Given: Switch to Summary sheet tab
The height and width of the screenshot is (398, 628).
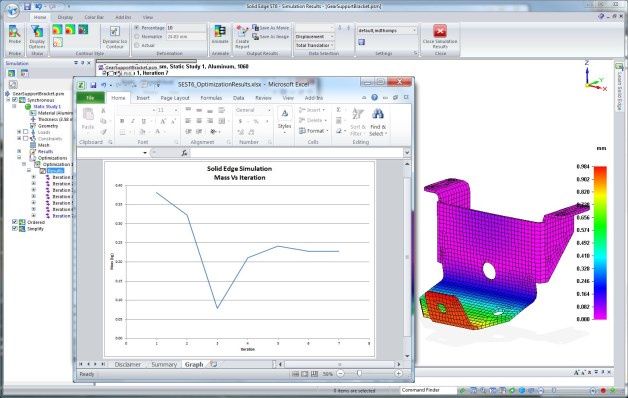Looking at the screenshot, I should pos(164,364).
